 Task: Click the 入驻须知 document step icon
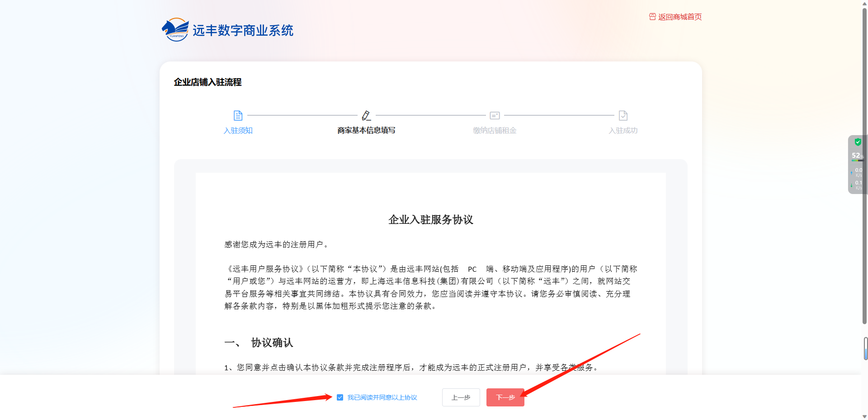click(x=238, y=115)
